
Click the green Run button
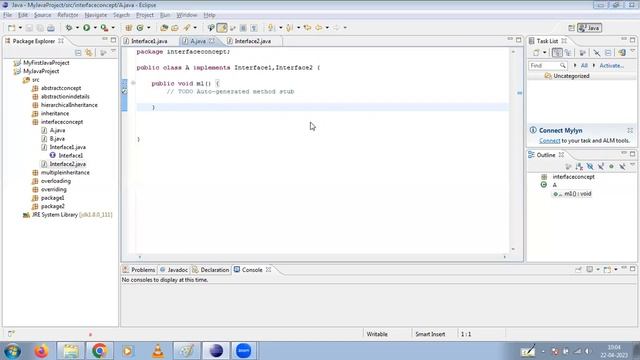tap(87, 28)
